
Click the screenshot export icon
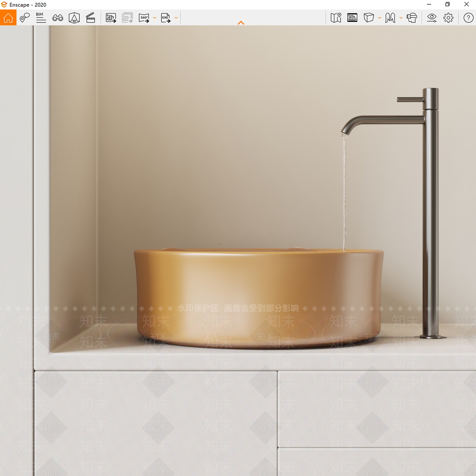(x=111, y=18)
